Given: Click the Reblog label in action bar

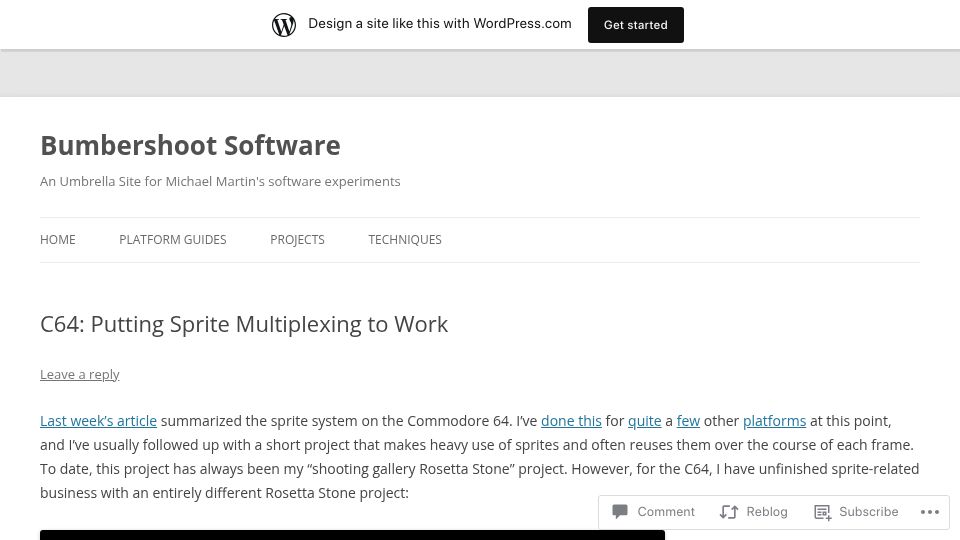Looking at the screenshot, I should coord(767,512).
